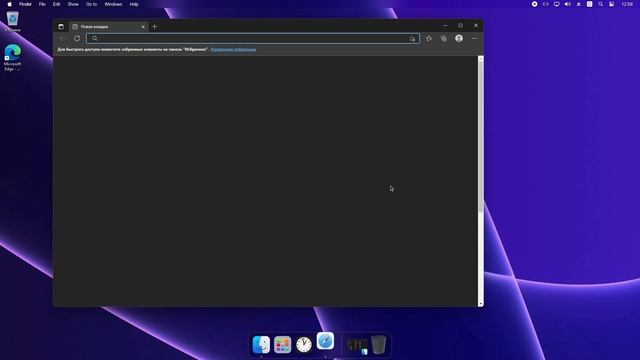640x360 pixels.
Task: Open the Edit menu
Action: tap(56, 4)
